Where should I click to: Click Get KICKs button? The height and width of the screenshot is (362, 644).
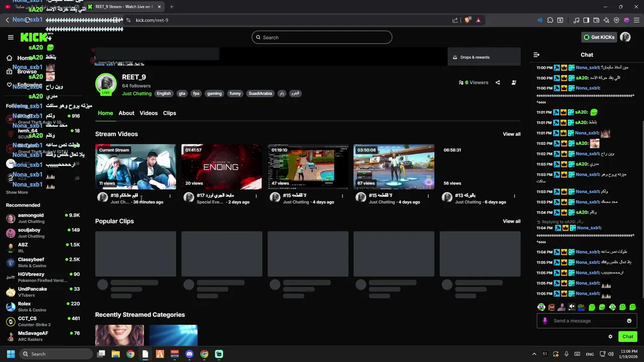(599, 37)
